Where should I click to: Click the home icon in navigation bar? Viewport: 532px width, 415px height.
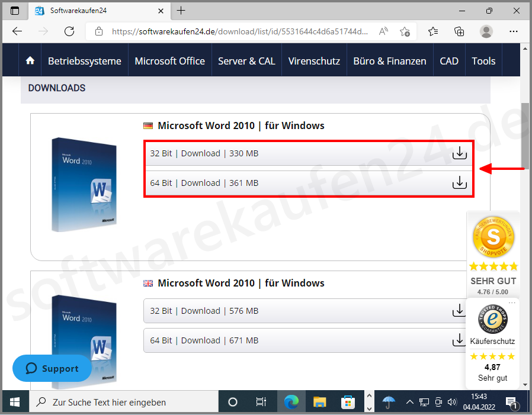[30, 61]
